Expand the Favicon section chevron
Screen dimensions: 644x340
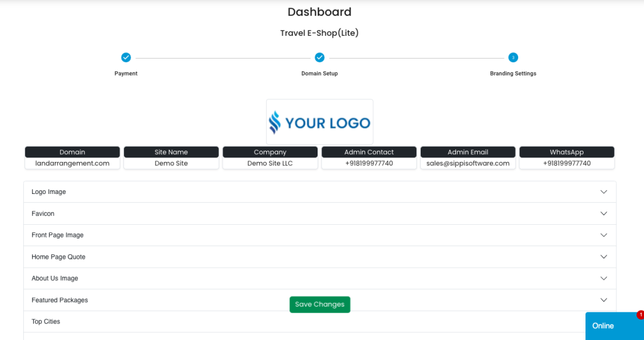604,213
